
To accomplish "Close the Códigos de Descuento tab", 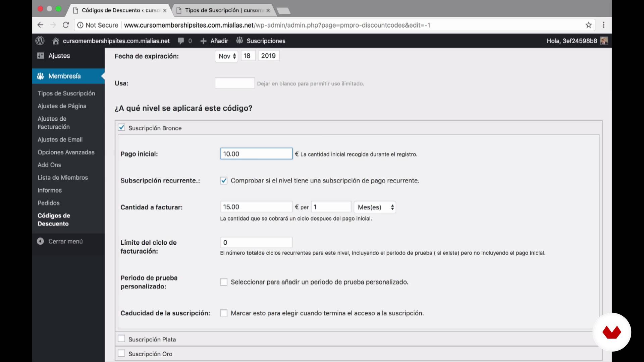I will coord(165,10).
